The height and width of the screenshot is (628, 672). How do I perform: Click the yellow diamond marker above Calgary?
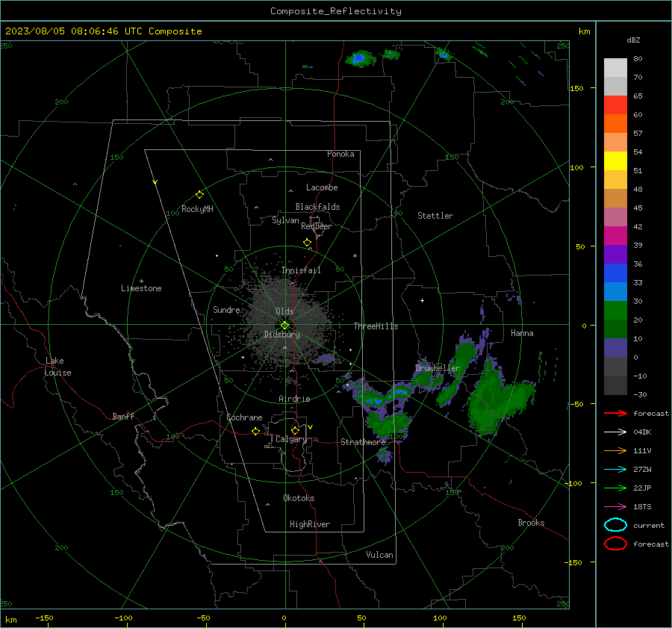coord(295,430)
